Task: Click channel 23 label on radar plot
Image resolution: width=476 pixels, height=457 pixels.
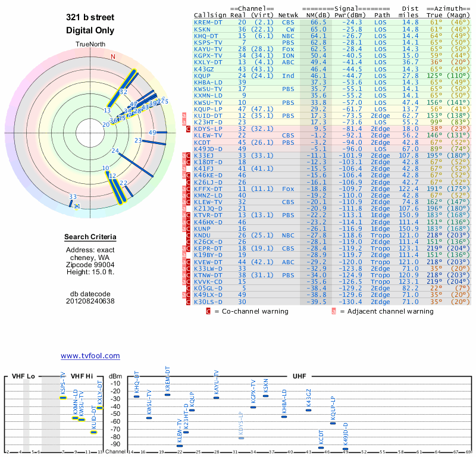Action: (x=138, y=140)
